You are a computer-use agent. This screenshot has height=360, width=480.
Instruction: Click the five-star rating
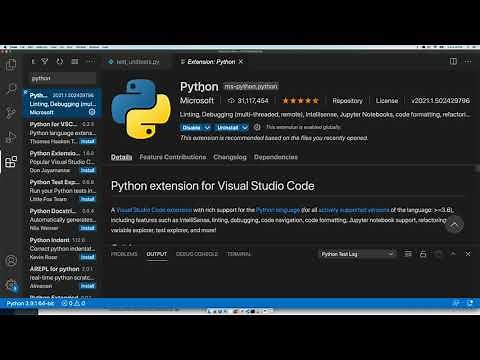click(x=301, y=100)
